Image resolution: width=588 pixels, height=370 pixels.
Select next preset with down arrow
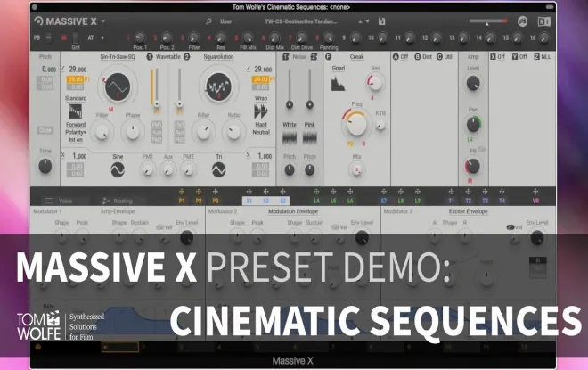[x=367, y=21]
